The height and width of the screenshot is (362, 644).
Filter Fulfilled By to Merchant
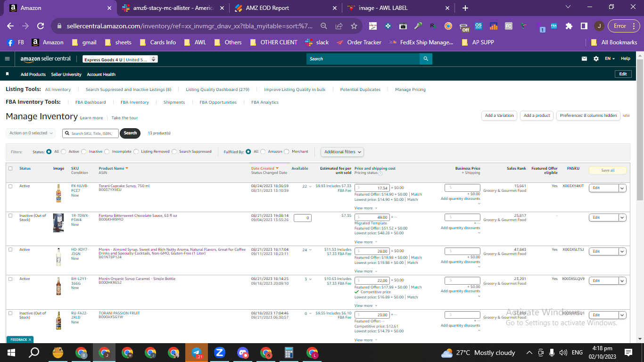(287, 152)
